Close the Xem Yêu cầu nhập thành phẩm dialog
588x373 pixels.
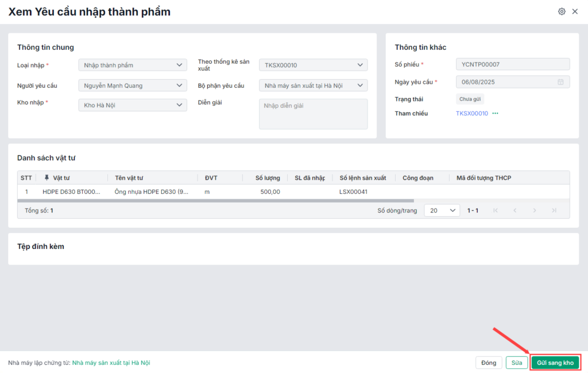tap(575, 11)
